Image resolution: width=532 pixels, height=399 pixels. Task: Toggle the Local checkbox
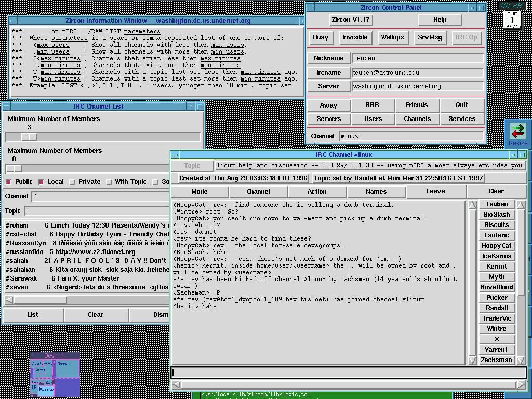tap(41, 182)
